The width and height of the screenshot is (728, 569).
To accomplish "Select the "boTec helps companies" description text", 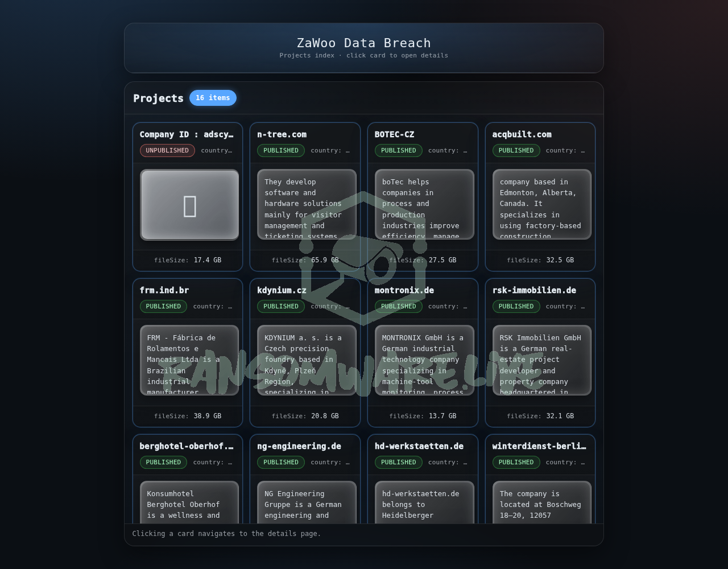I will point(424,205).
